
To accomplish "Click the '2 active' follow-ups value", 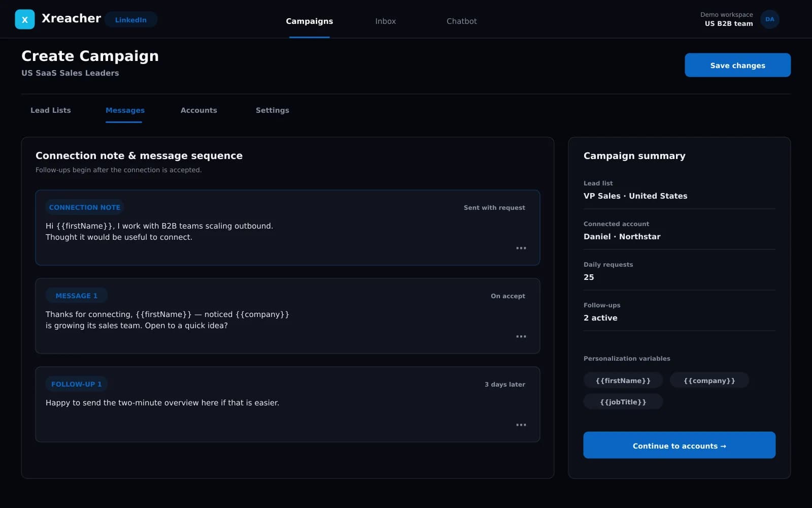I will pos(600,318).
